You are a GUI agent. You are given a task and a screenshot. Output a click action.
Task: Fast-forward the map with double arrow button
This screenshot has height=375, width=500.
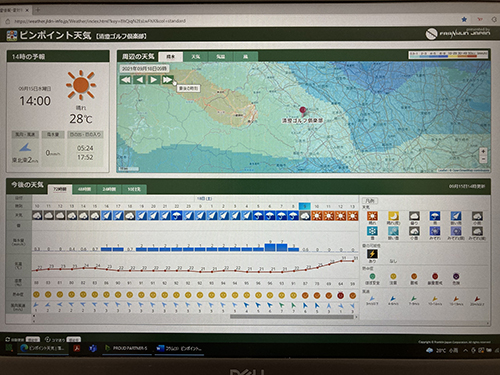167,80
